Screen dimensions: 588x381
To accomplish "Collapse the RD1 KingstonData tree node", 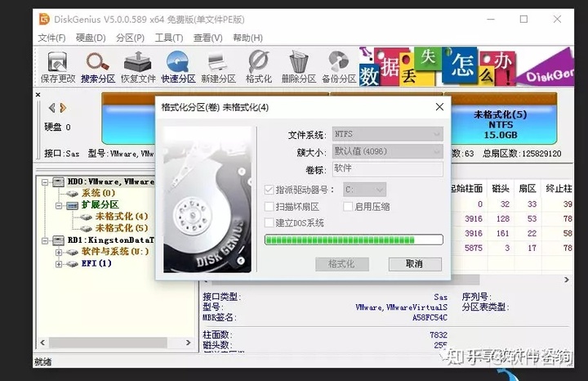I will 45,240.
